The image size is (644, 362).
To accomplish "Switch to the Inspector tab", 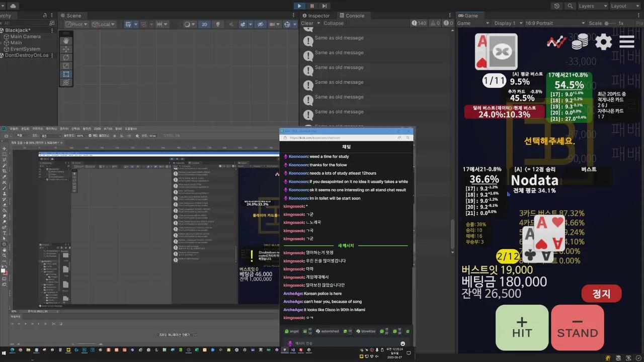I will 315,16.
